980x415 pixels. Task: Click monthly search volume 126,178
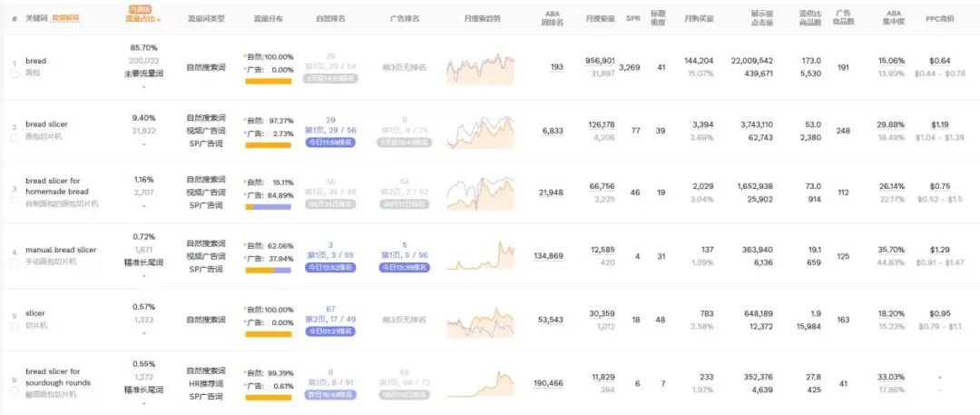pyautogui.click(x=602, y=124)
